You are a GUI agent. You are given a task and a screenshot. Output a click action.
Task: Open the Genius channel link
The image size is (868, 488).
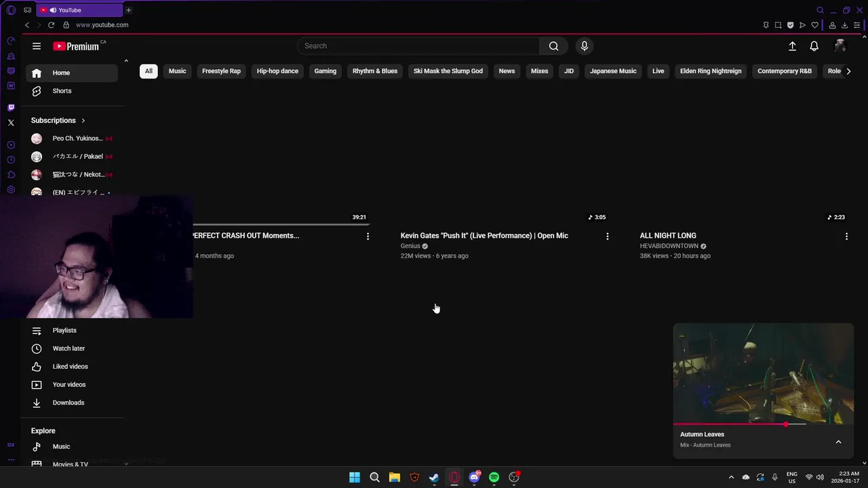(410, 246)
